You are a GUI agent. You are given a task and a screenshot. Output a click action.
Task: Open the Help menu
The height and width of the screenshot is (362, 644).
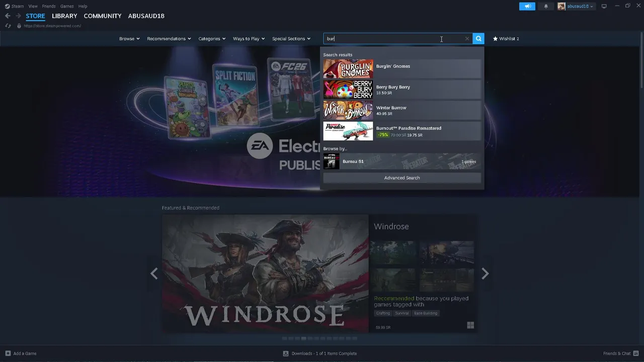coord(83,6)
